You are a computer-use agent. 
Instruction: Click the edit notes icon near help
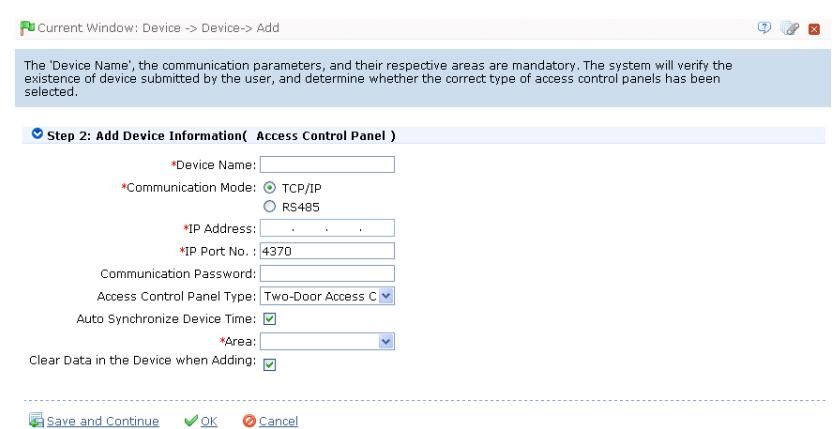coord(789,28)
